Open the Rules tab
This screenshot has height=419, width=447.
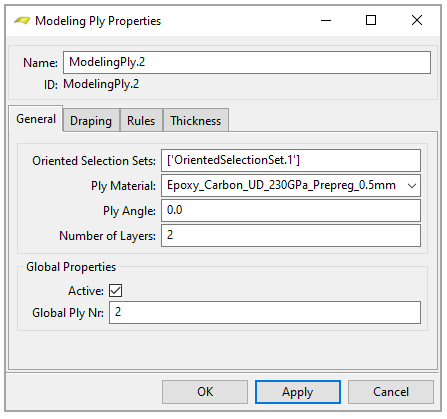click(141, 121)
